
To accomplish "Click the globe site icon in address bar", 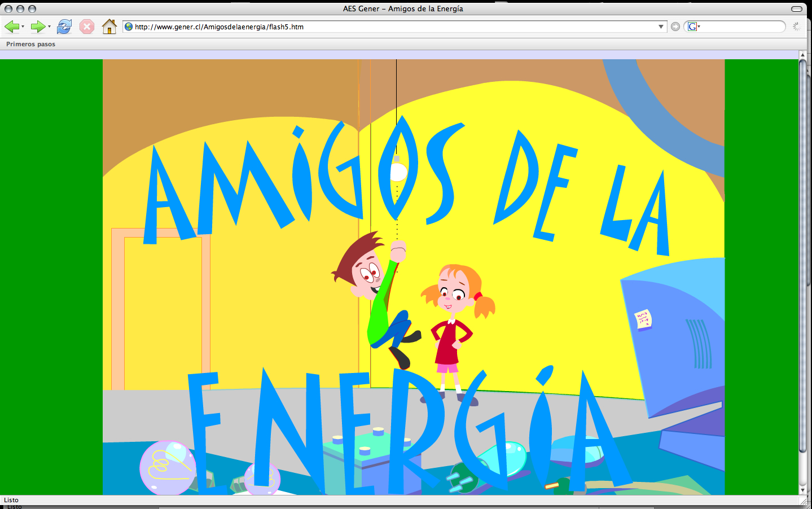I will (x=129, y=27).
